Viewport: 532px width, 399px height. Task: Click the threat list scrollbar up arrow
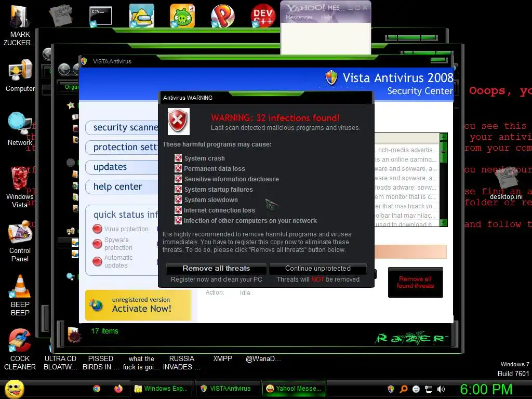coord(443,137)
